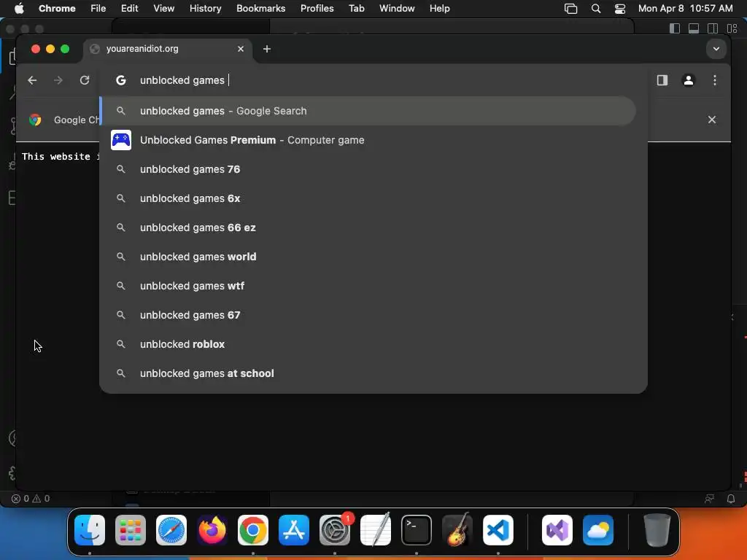The width and height of the screenshot is (747, 560).
Task: Click errors and warnings count in VS Code status bar
Action: (x=31, y=499)
